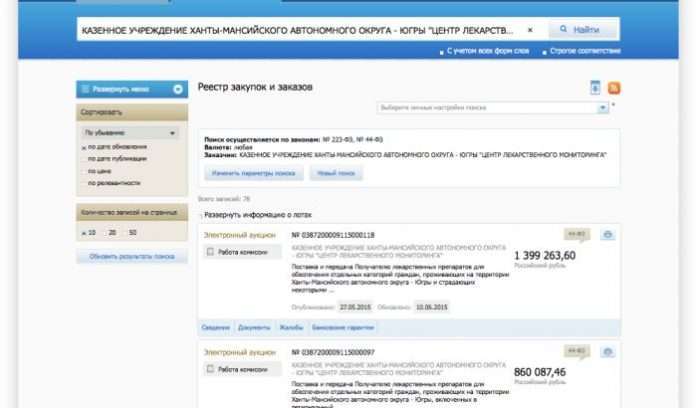696x408 pixels.
Task: Show 20 records per page
Action: tap(112, 233)
